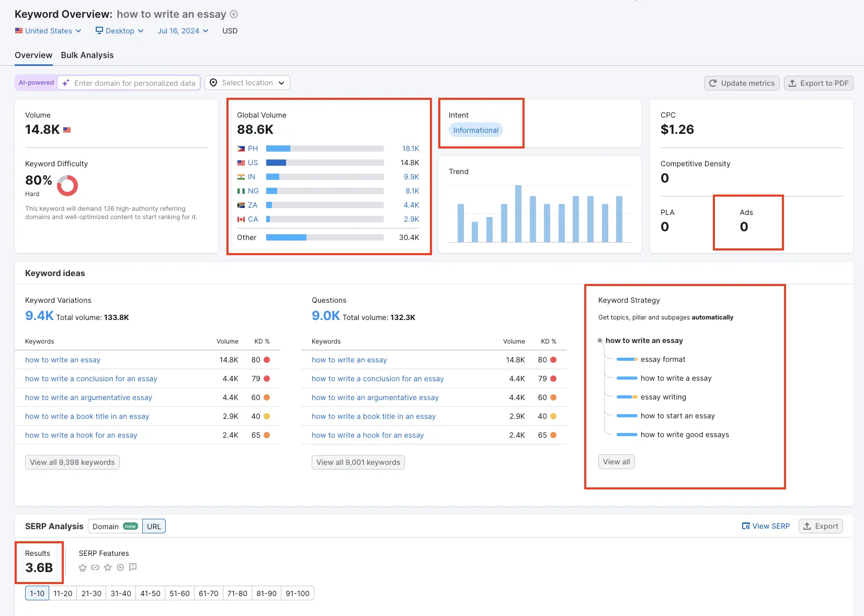Image resolution: width=864 pixels, height=616 pixels.
Task: Switch SERP Analysis to URL mode
Action: (154, 526)
